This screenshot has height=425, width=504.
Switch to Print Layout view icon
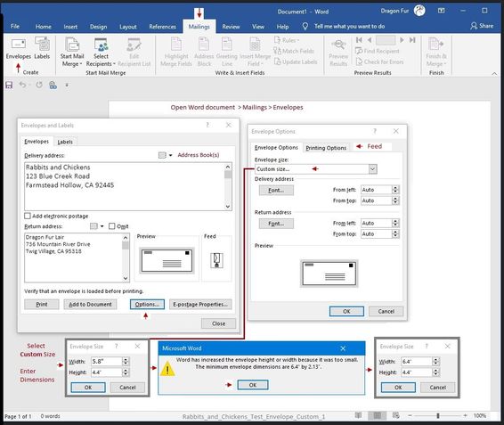coord(377,416)
